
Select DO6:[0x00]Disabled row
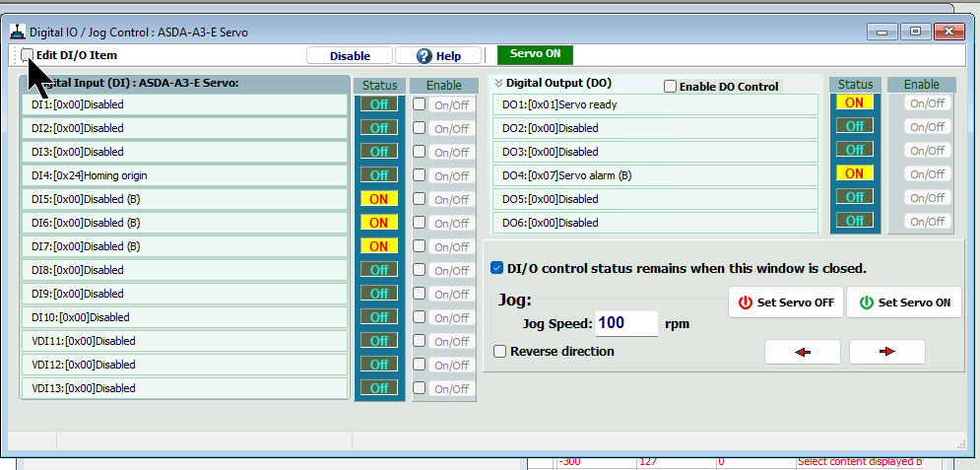[655, 223]
